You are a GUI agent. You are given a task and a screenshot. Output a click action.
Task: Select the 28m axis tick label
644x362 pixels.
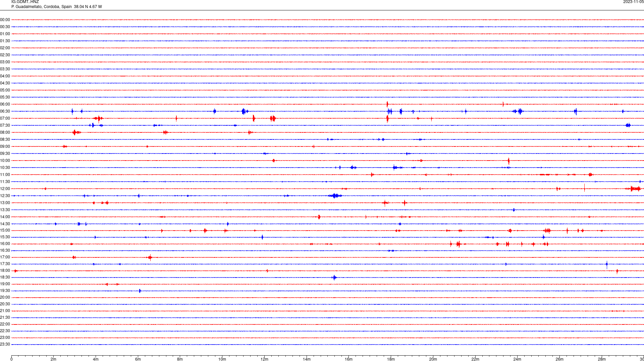click(x=602, y=359)
